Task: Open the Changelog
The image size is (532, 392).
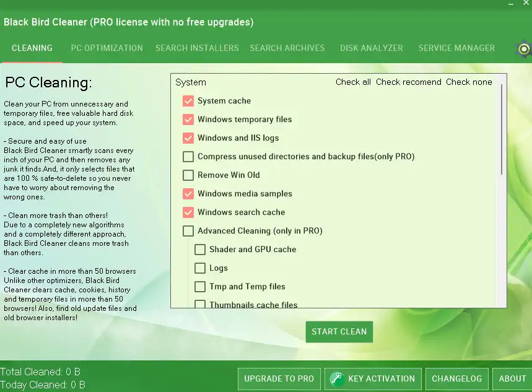Action: (456, 378)
